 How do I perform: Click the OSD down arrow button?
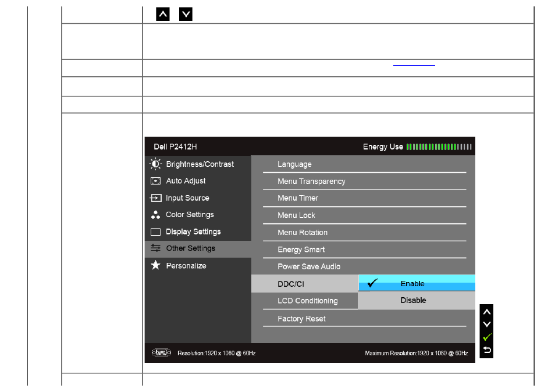tap(487, 324)
